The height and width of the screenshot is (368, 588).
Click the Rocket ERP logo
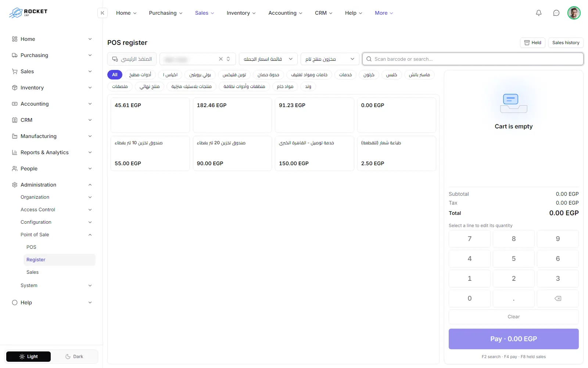point(28,13)
